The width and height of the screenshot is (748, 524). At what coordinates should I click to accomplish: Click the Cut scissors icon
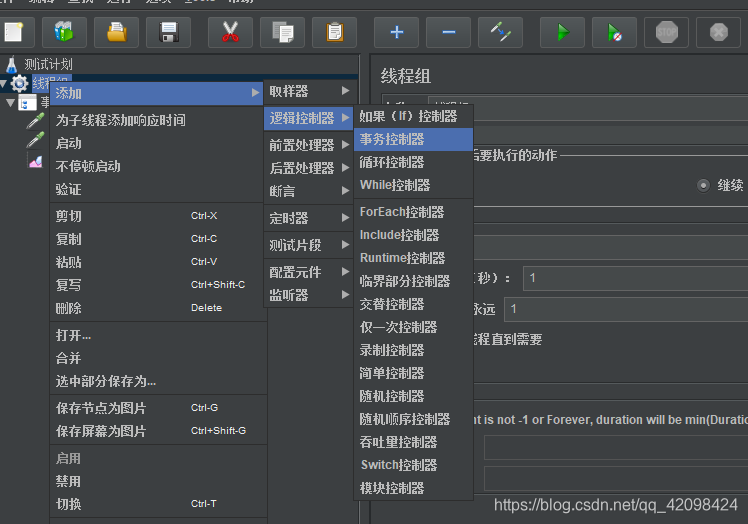click(230, 32)
